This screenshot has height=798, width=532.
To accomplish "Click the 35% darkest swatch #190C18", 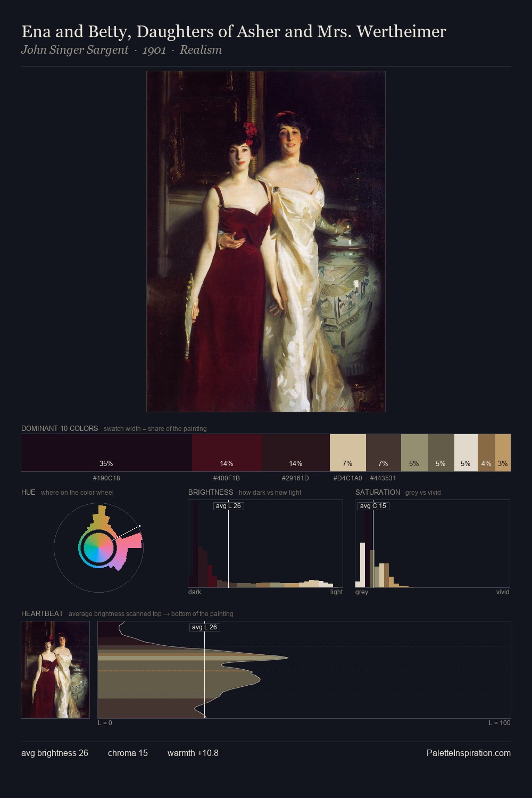I will (106, 453).
